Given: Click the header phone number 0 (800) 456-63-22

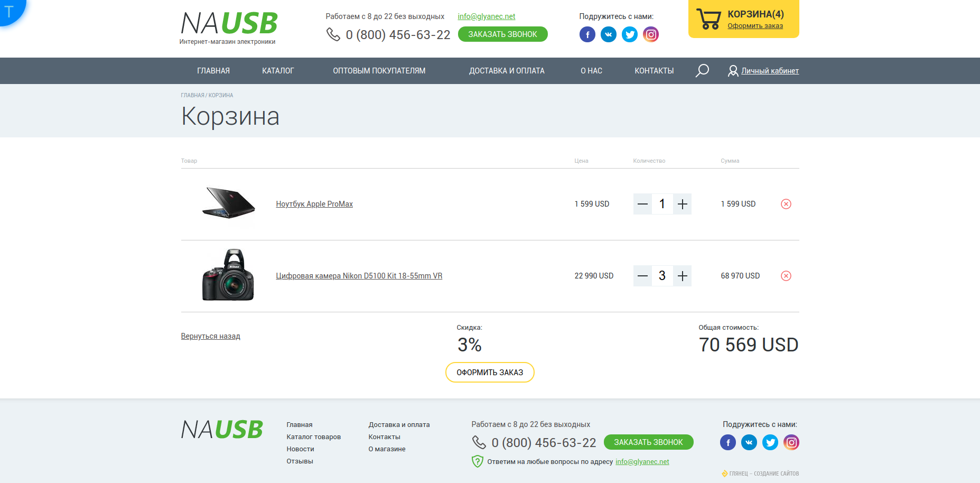Looking at the screenshot, I should pos(398,35).
